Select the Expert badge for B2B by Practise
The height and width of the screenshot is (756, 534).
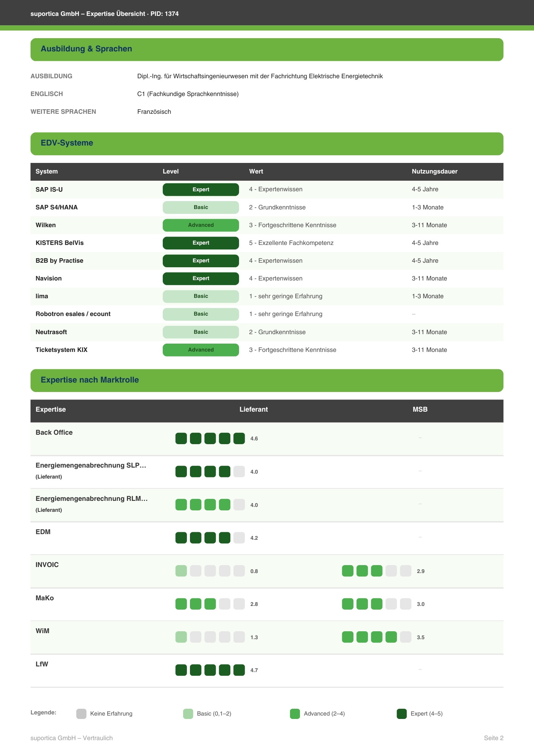[x=201, y=260]
